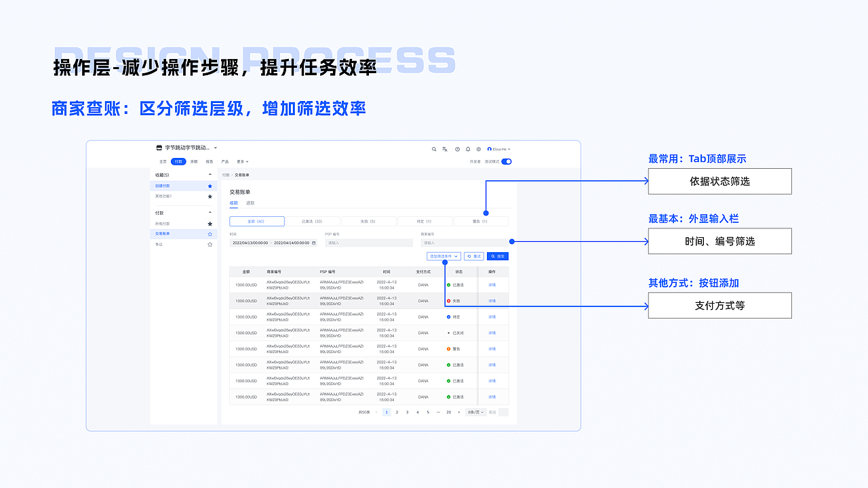Screen dimensions: 868x488
Task: Click the calendar icon in the 时间 field
Action: click(x=313, y=242)
